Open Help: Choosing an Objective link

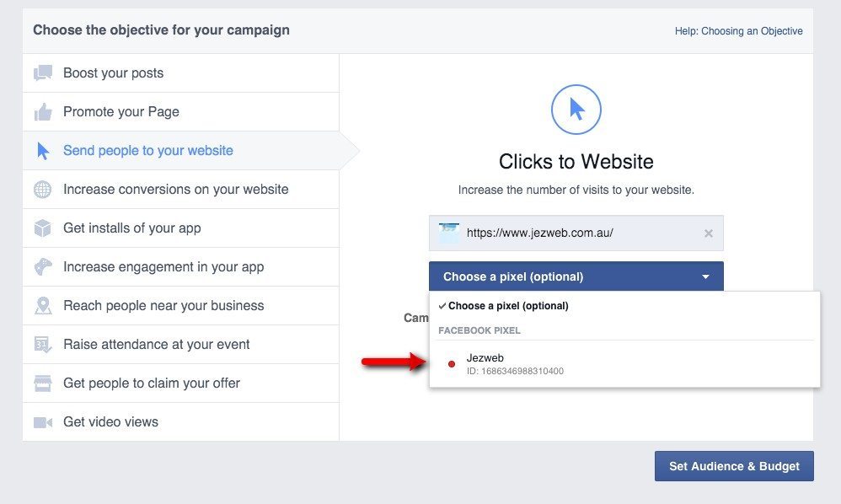pyautogui.click(x=738, y=31)
